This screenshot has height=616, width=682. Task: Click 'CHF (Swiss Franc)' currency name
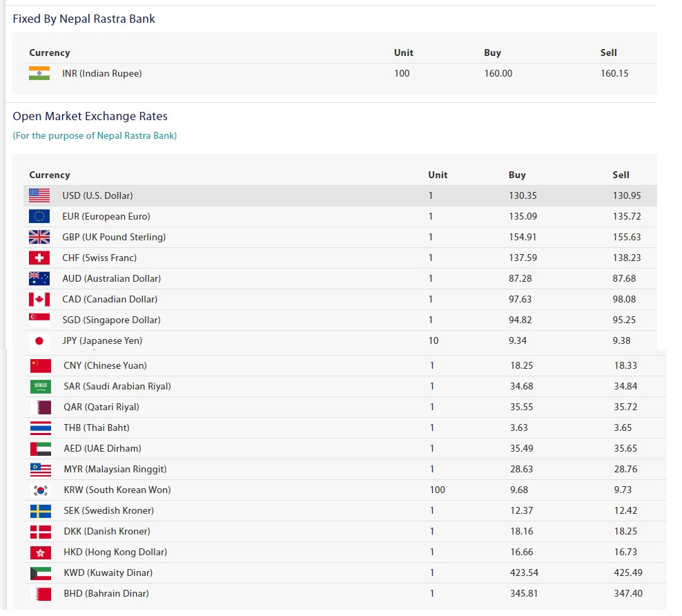[99, 258]
